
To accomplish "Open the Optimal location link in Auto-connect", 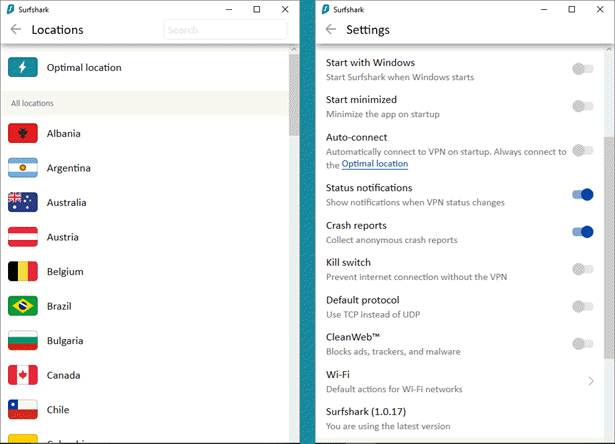I will (x=374, y=164).
